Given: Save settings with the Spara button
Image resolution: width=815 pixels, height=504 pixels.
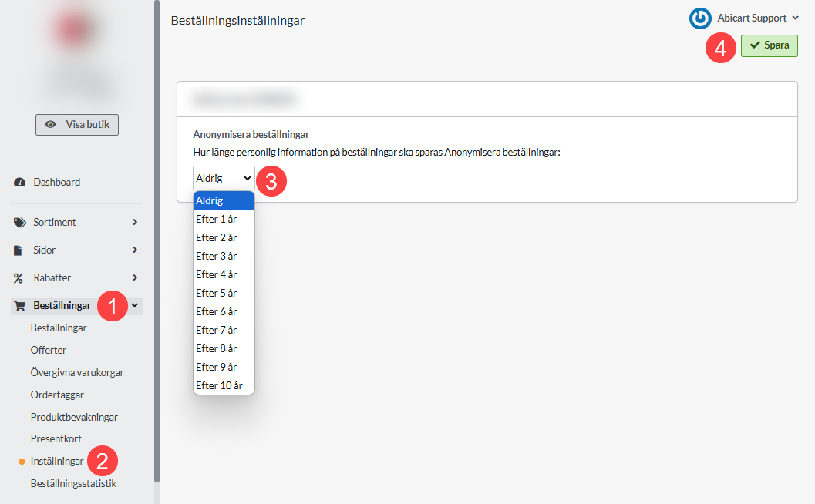Looking at the screenshot, I should click(x=769, y=45).
